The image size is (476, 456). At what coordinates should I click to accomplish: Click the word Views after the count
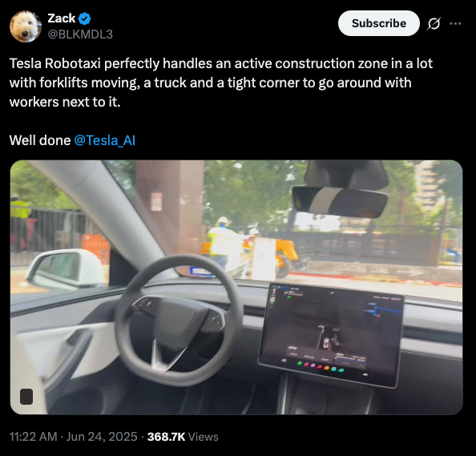[x=203, y=437]
